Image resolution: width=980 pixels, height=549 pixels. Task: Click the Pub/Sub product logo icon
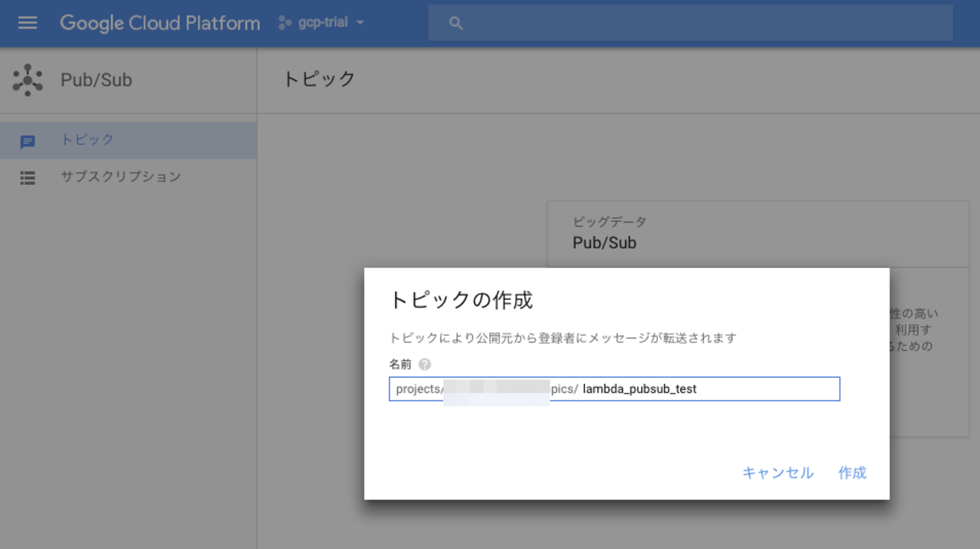click(28, 80)
